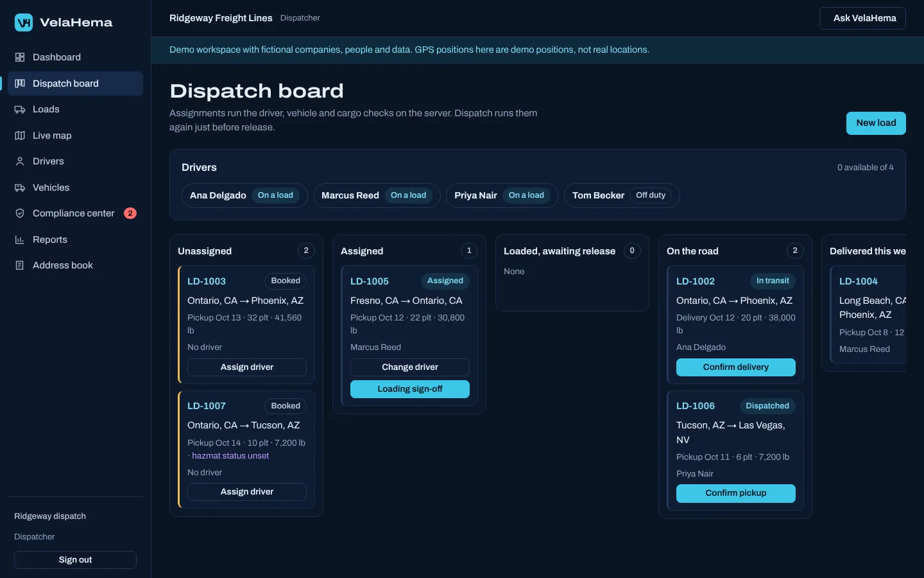The image size is (924, 578).
Task: Click the 'Dispatched' status on LD-1006
Action: [x=767, y=406]
